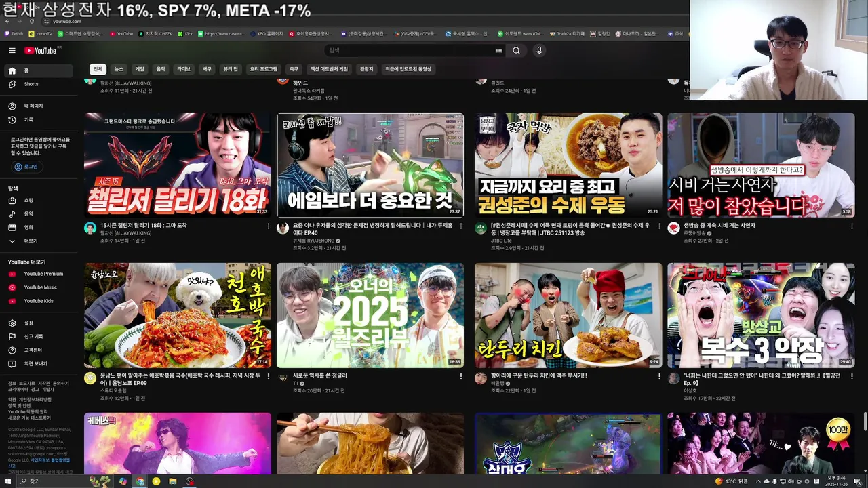Open the 애호박 국수 video thumbnail
Screen dimensions: 868x488
click(178, 315)
